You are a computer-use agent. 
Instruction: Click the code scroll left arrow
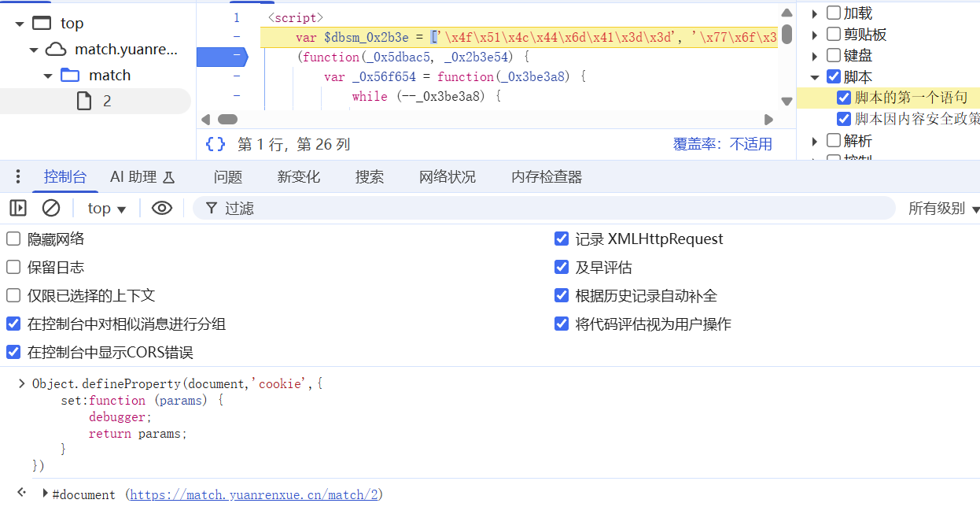tap(205, 120)
